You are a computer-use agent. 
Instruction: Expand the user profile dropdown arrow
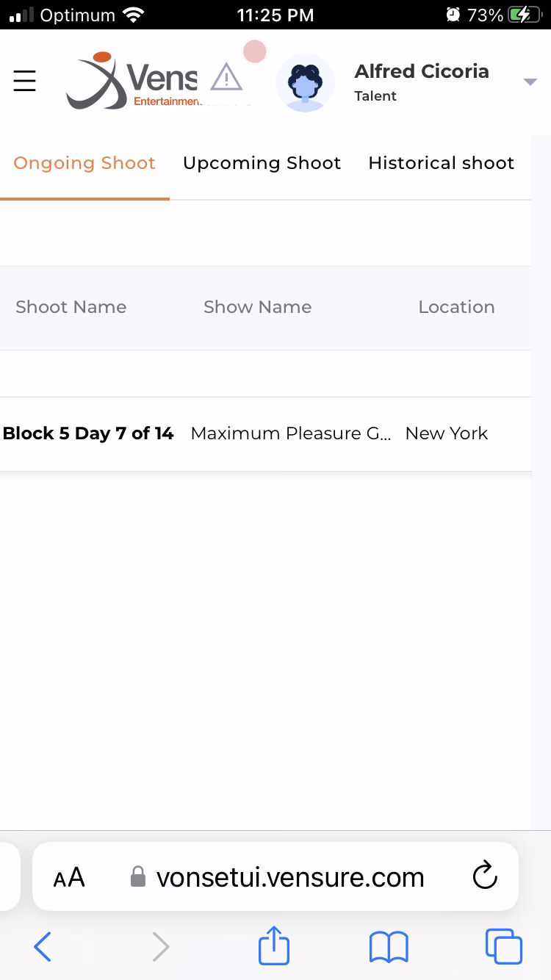coord(530,82)
